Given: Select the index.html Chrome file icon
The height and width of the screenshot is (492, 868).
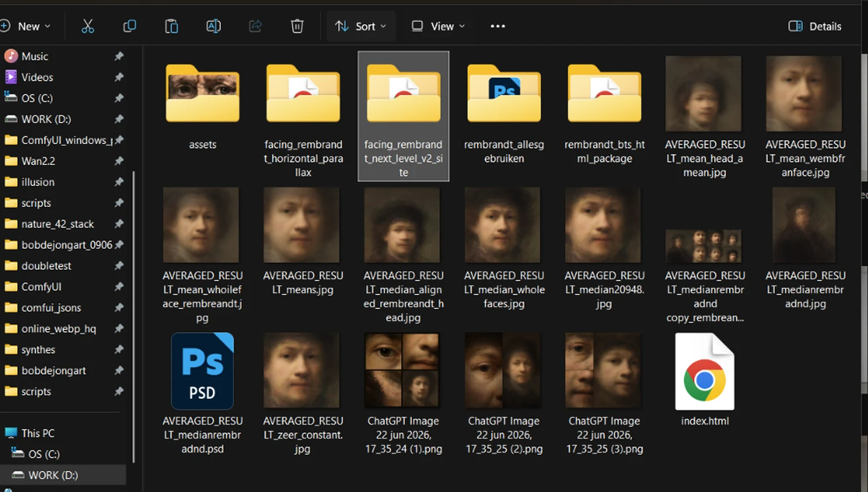Looking at the screenshot, I should coord(705,372).
